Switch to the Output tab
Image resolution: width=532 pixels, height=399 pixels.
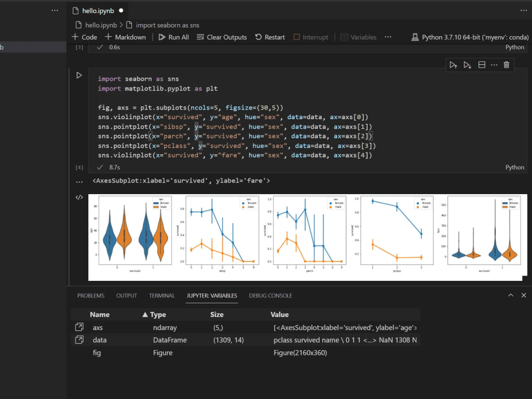coord(127,295)
